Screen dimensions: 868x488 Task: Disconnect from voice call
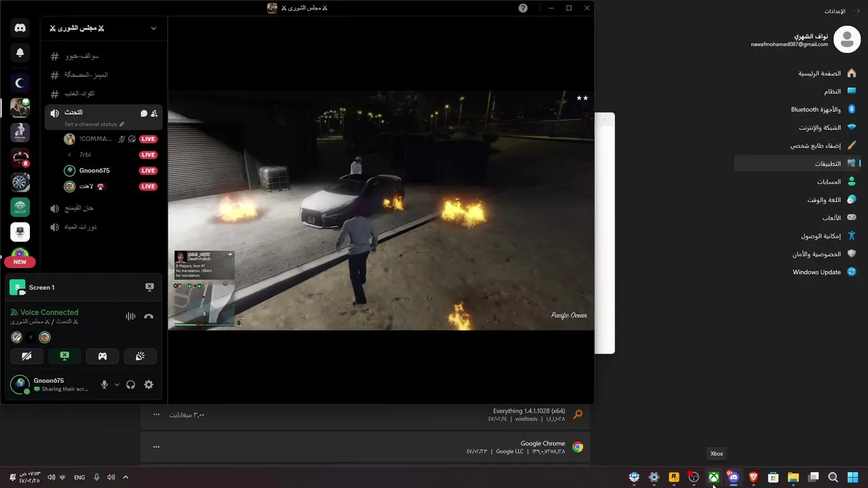(x=149, y=317)
